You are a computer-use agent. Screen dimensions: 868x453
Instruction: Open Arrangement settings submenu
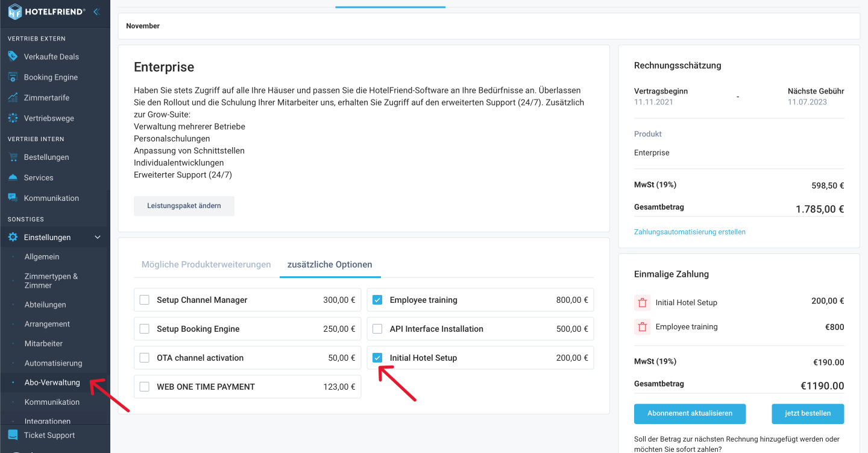47,324
